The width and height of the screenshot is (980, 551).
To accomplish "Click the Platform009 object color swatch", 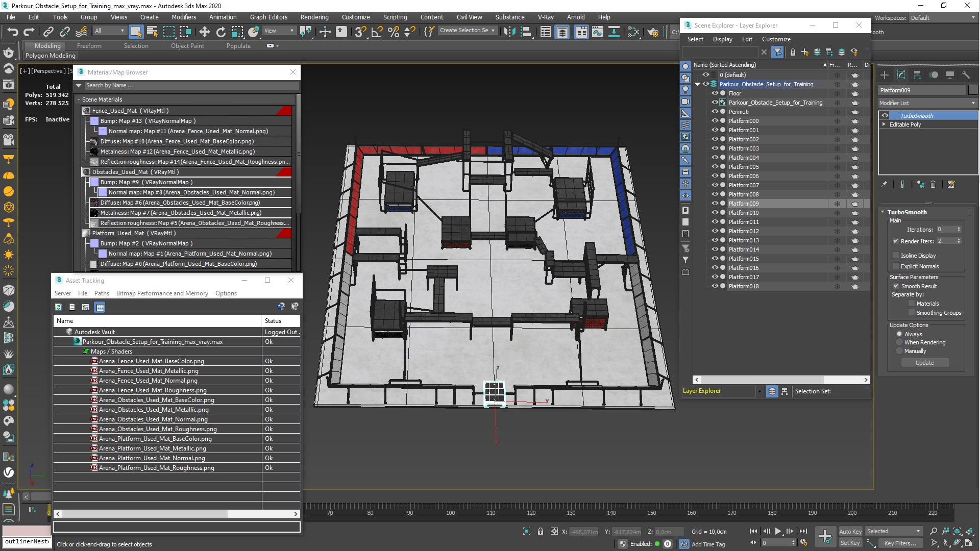I will coord(973,90).
